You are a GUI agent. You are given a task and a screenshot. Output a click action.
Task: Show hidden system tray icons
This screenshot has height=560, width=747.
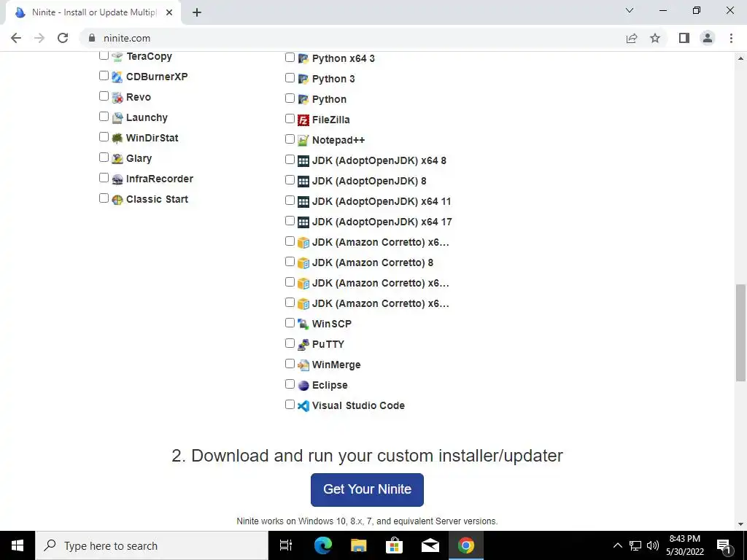coord(617,545)
